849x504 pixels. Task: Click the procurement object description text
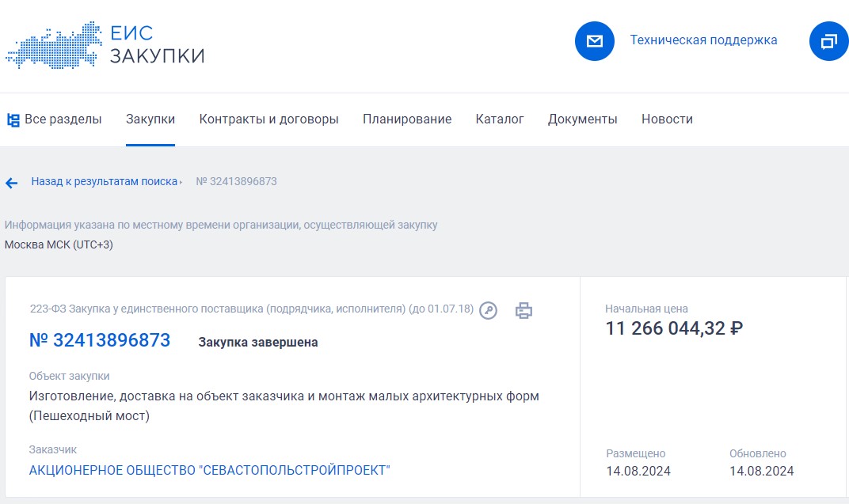(284, 406)
